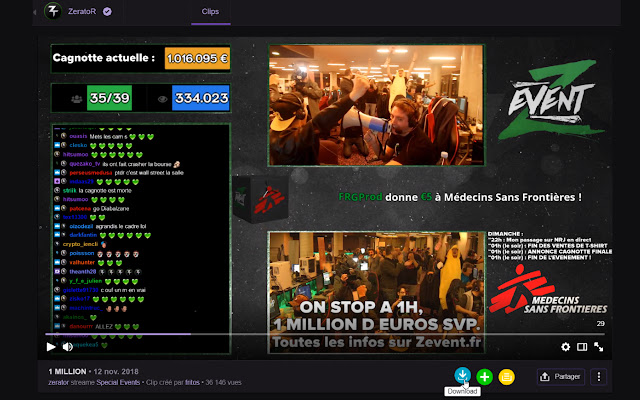
Task: Click the Cagnotte 1.016.095 € amount
Action: click(197, 58)
